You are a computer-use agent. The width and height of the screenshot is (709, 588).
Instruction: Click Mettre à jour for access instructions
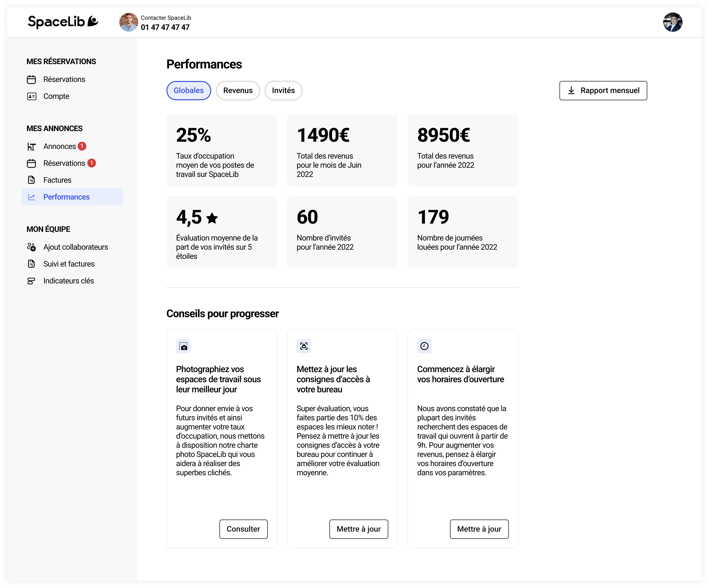[x=358, y=529]
